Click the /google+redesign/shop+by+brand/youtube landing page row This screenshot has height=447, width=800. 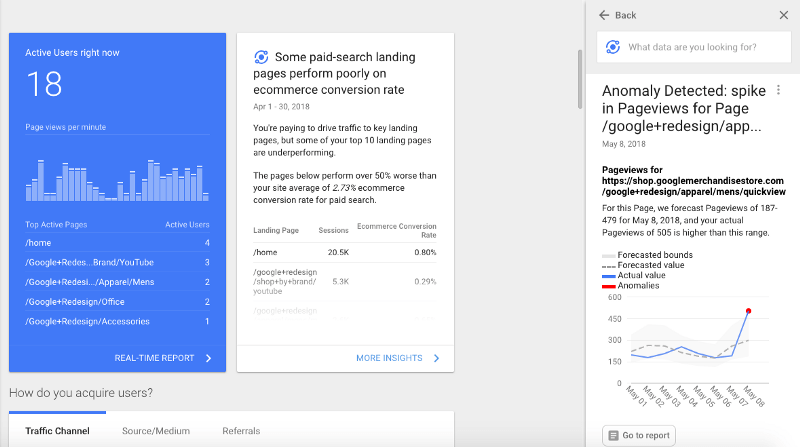click(345, 282)
